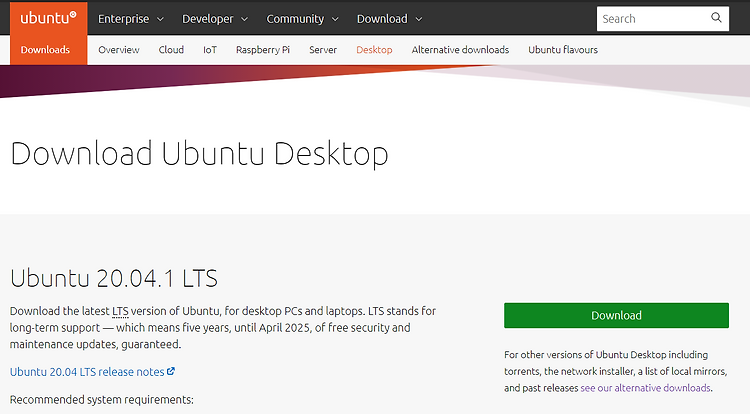The width and height of the screenshot is (750, 414).
Task: Open the Alternative downloads tab
Action: tap(460, 50)
